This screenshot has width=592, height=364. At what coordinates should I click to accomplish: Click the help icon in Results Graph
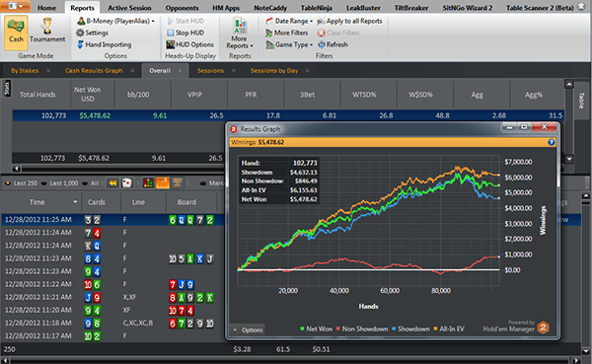click(x=552, y=142)
